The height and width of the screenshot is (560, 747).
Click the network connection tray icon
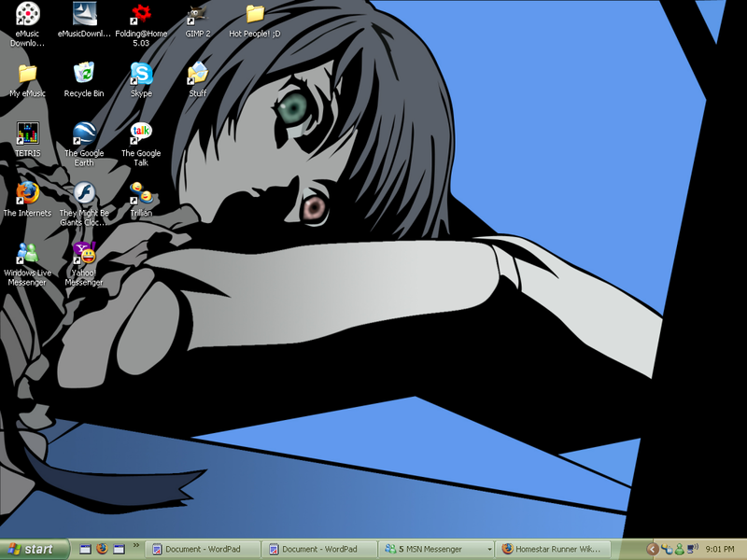tap(667, 549)
